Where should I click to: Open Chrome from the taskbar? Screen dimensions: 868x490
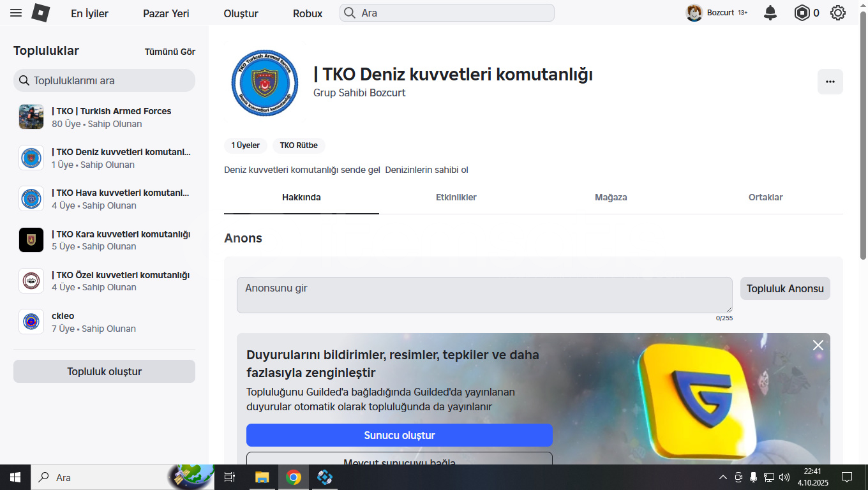(x=294, y=477)
